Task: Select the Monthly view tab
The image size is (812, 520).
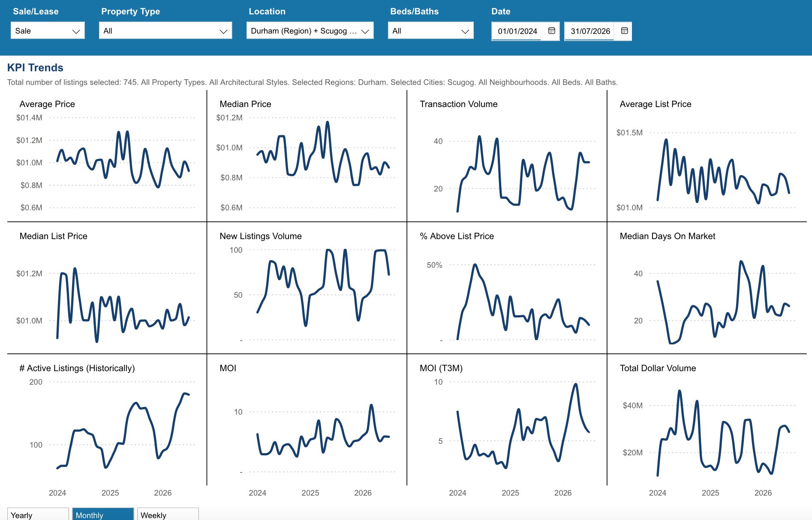Action: [103, 514]
